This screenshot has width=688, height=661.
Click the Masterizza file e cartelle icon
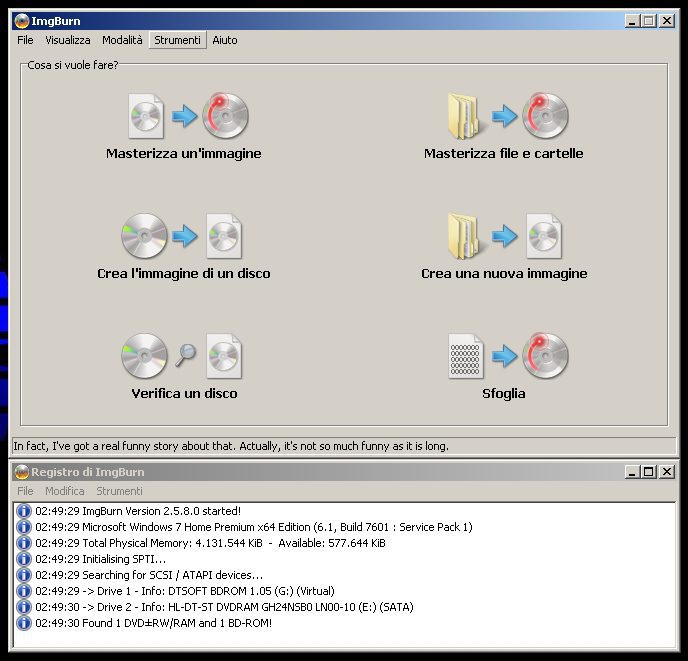click(503, 116)
